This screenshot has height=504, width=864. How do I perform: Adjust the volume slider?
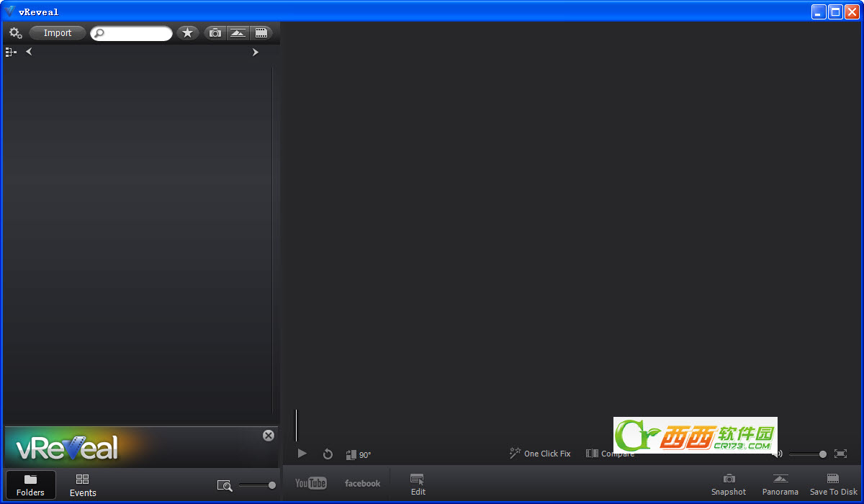(807, 454)
